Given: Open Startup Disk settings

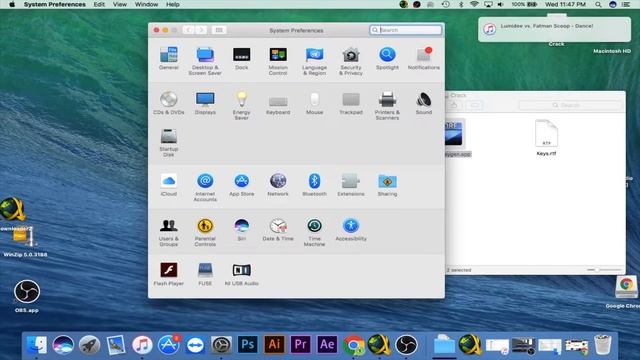Looking at the screenshot, I should 169,142.
